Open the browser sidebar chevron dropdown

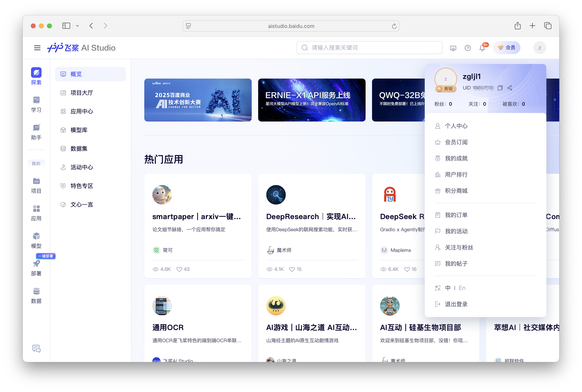click(x=77, y=26)
